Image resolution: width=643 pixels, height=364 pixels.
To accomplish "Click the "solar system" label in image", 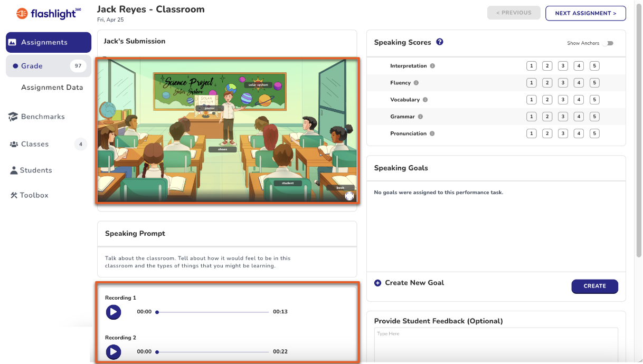I will (258, 84).
